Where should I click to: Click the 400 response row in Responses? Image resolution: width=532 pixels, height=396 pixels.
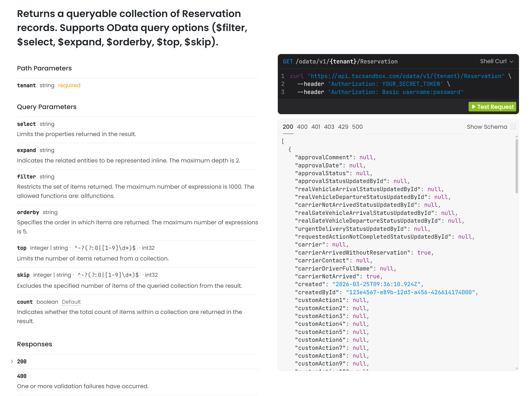(x=22, y=376)
